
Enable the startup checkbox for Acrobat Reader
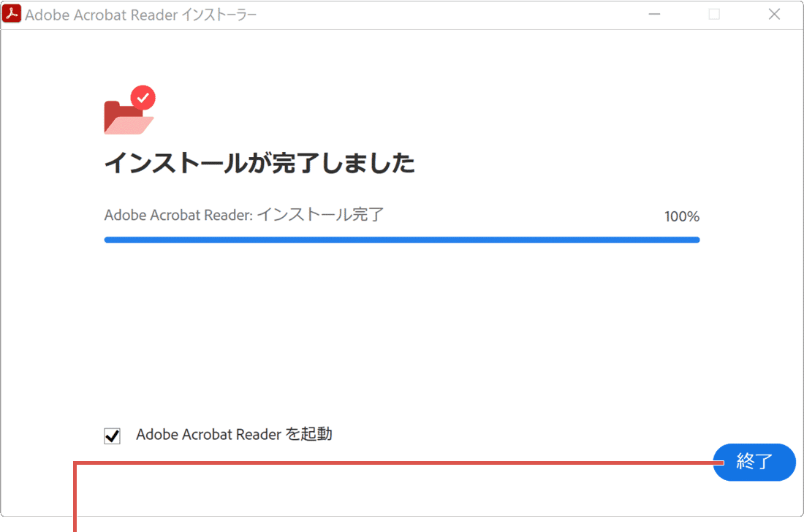111,434
